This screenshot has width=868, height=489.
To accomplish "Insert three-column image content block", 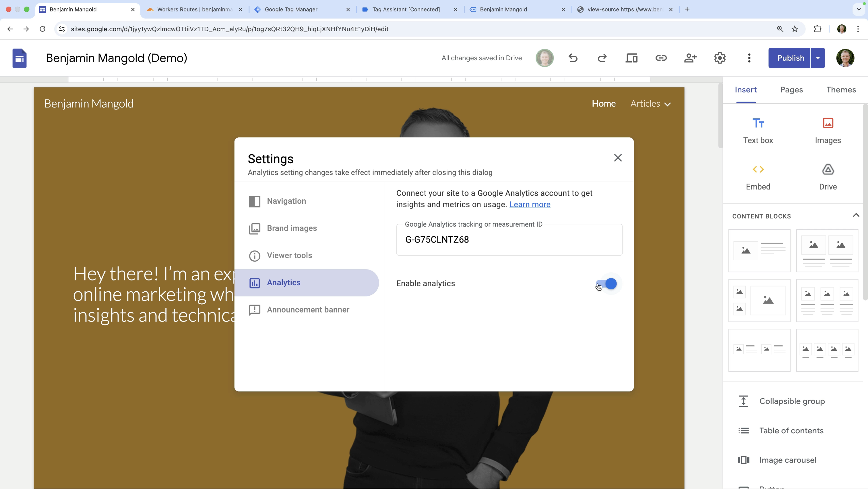I will tap(827, 301).
